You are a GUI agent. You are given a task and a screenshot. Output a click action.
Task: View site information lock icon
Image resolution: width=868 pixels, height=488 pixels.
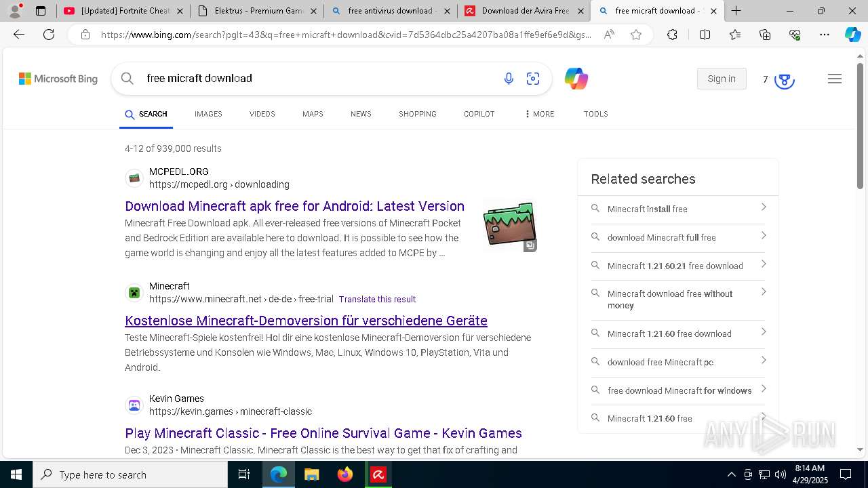click(x=85, y=35)
